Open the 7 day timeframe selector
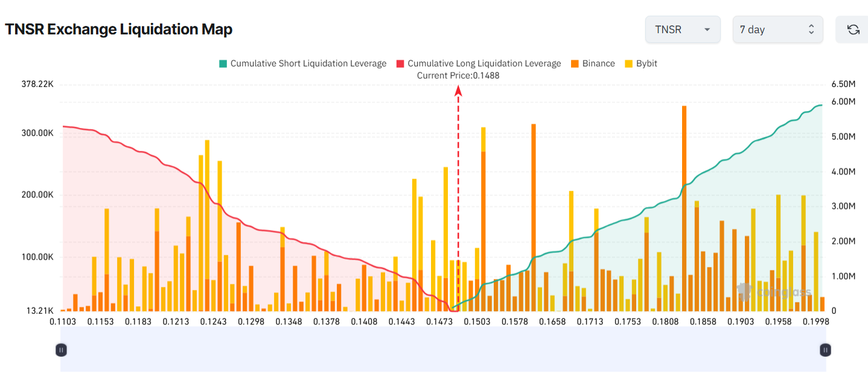This screenshot has width=868, height=379. 777,29
